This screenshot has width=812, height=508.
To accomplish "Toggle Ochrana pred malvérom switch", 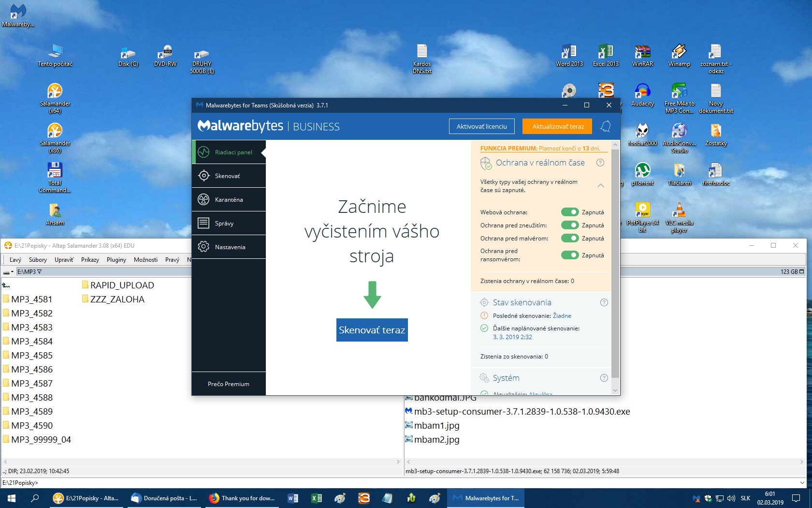I will click(570, 238).
